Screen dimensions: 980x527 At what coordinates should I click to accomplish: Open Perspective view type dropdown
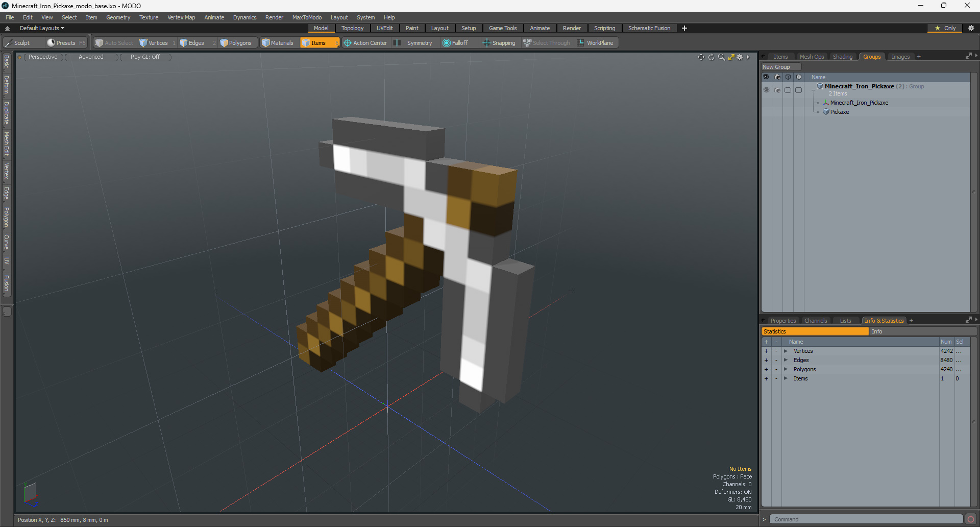pyautogui.click(x=43, y=57)
